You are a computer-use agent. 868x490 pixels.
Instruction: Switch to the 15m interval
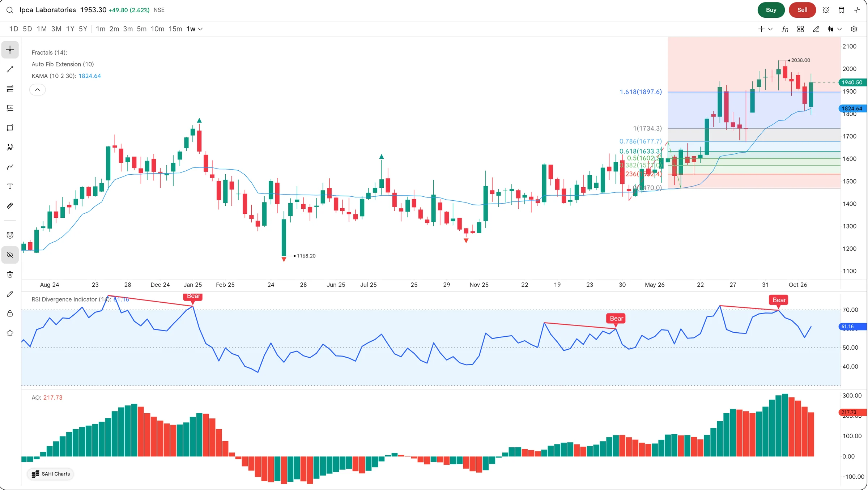point(175,29)
